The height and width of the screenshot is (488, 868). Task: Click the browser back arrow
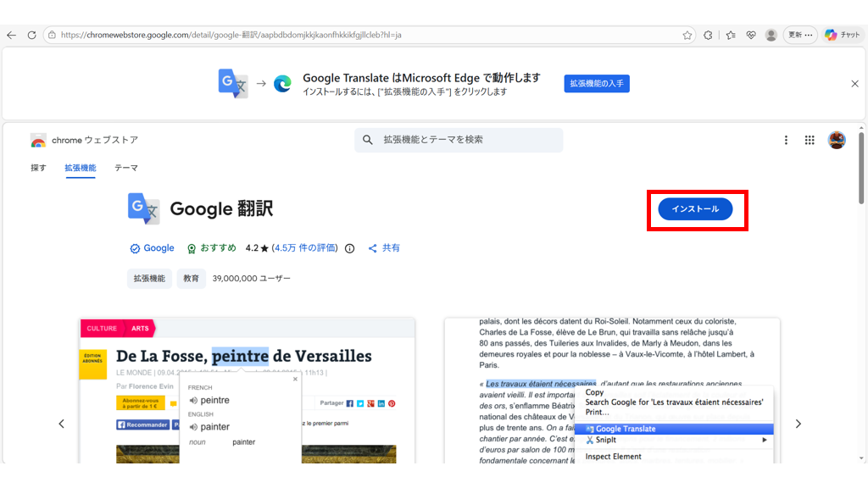coord(12,35)
